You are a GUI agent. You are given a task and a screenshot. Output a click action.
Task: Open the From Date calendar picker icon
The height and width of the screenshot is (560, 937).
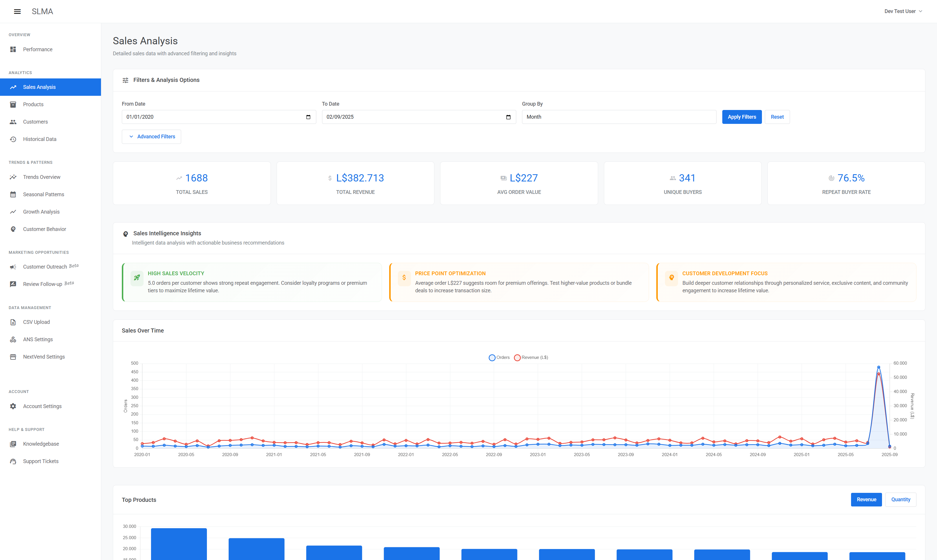[308, 117]
